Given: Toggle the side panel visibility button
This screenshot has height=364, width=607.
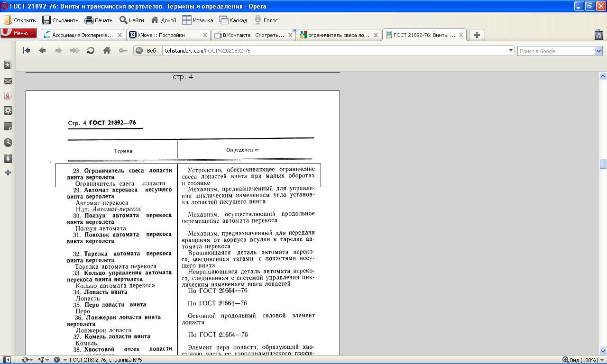Looking at the screenshot, I should [7, 360].
